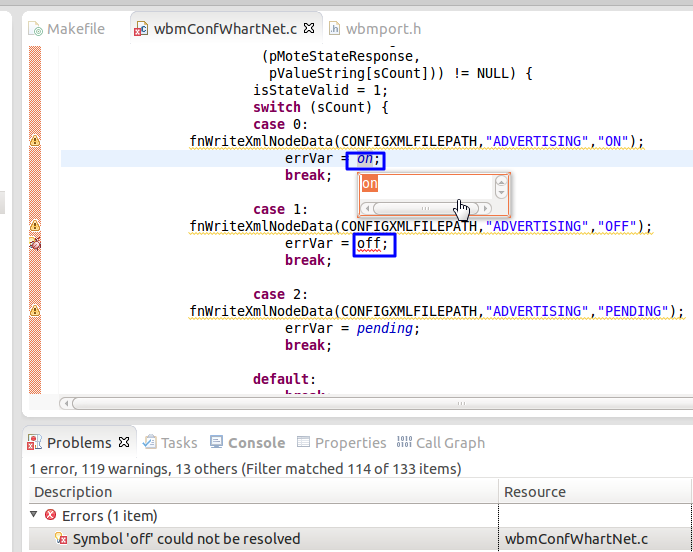Viewport: 693px width, 552px height.
Task: Click wbmConfWhartNet.c in Resource column
Action: [576, 539]
